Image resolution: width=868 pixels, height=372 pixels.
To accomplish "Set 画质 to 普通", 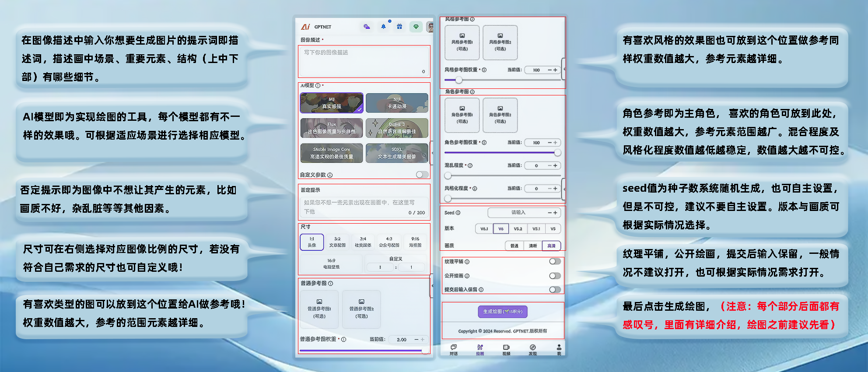I will pyautogui.click(x=514, y=246).
